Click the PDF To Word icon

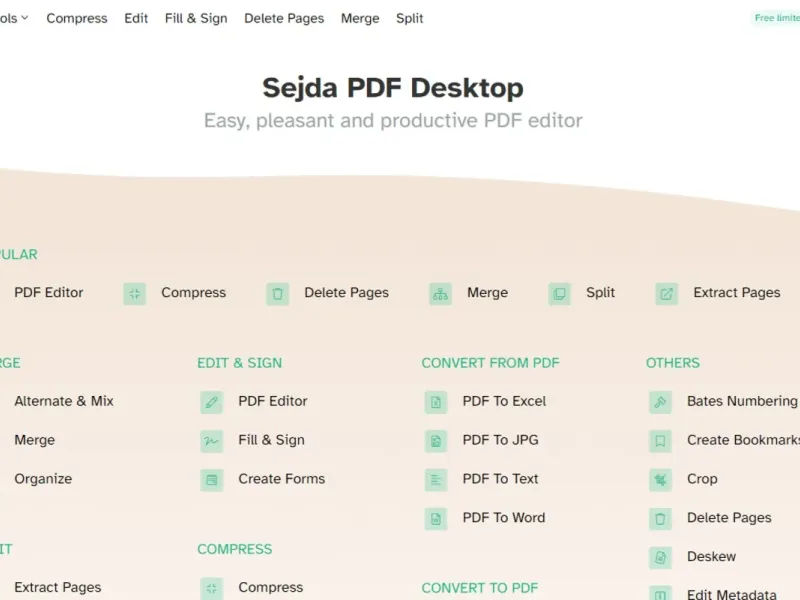pos(436,518)
